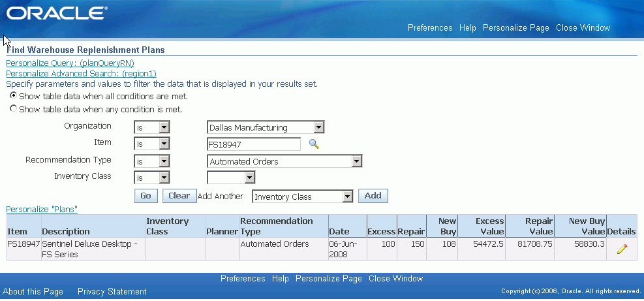Click the Item search magnifier icon

[x=314, y=144]
